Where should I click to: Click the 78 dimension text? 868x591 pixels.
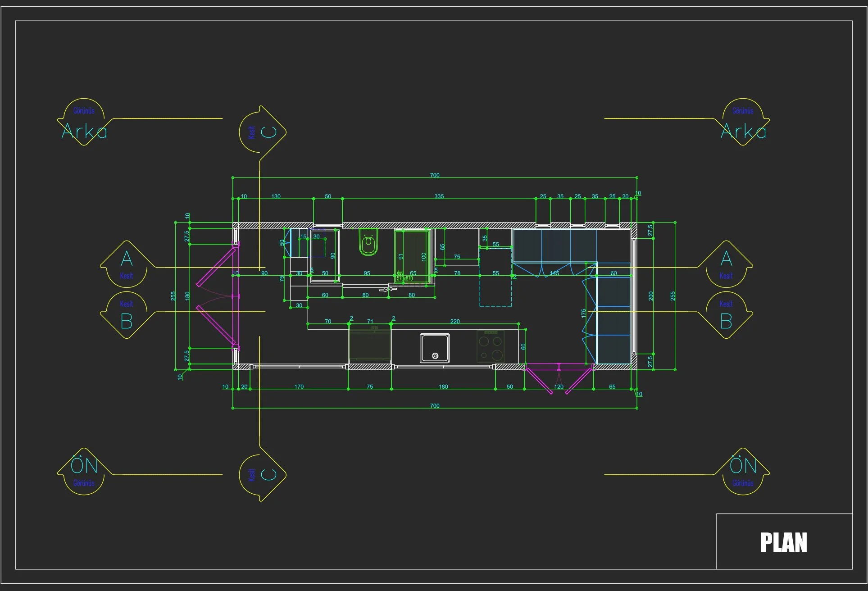point(457,273)
